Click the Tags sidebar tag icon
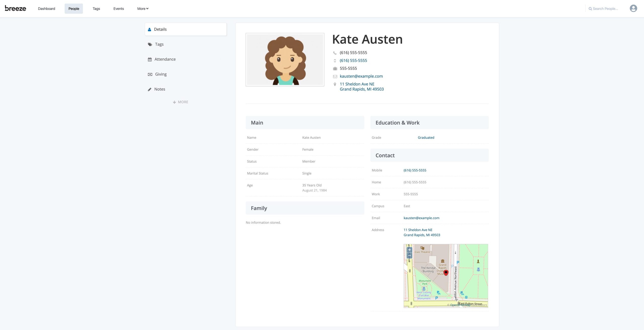Viewport: 644px width, 330px height. 150,45
